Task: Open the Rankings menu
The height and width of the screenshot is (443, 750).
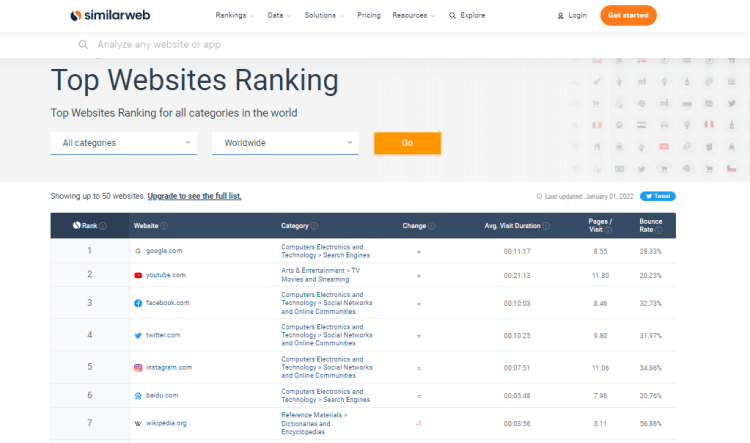Action: [234, 15]
